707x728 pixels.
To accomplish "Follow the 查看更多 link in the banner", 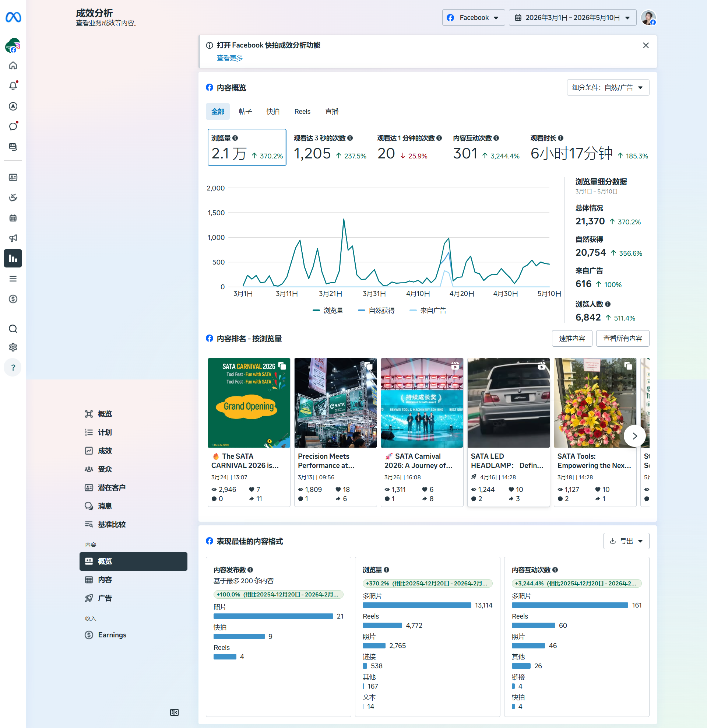I will (229, 58).
